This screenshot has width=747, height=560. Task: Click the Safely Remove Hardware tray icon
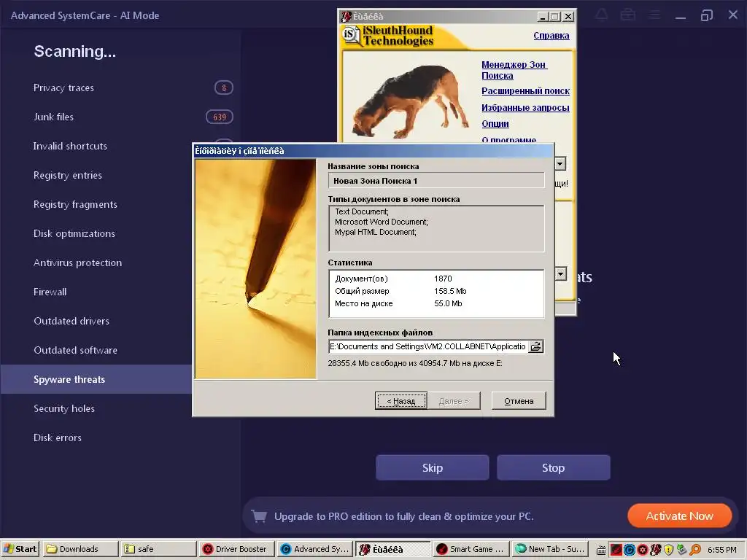click(x=681, y=550)
